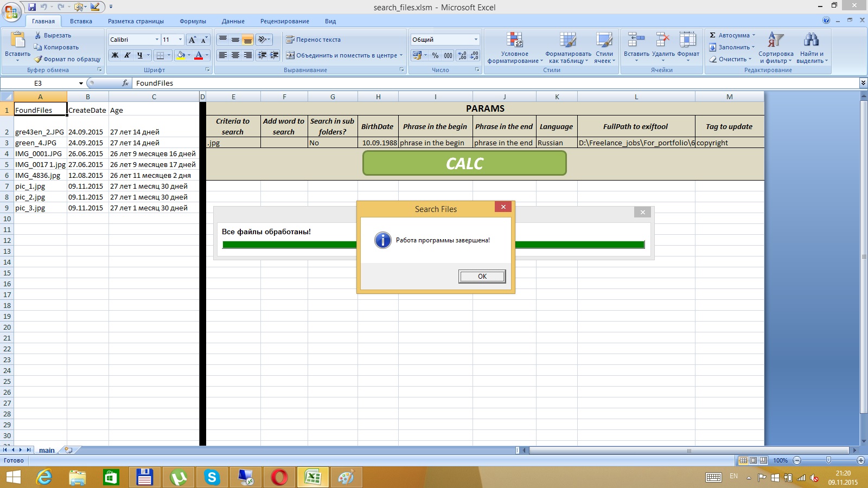The image size is (868, 488).
Task: Open Opera browser from the taskbar
Action: [279, 477]
